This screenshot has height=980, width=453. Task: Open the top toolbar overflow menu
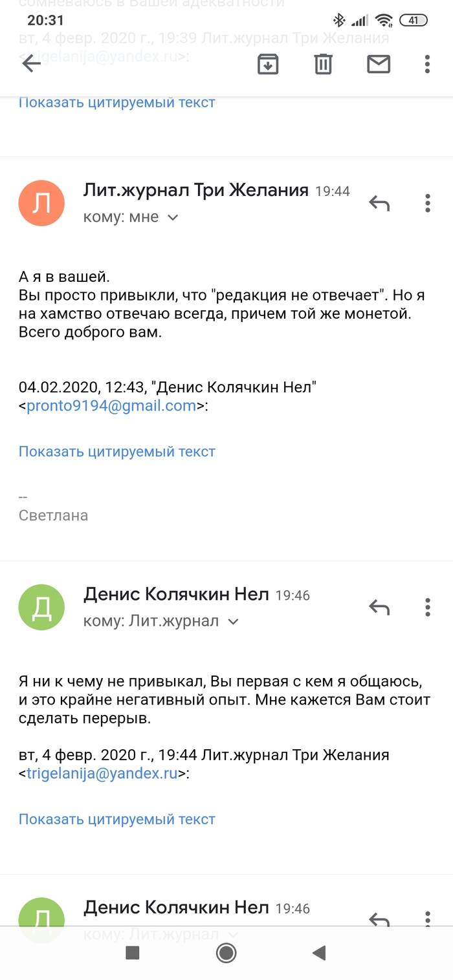[427, 64]
